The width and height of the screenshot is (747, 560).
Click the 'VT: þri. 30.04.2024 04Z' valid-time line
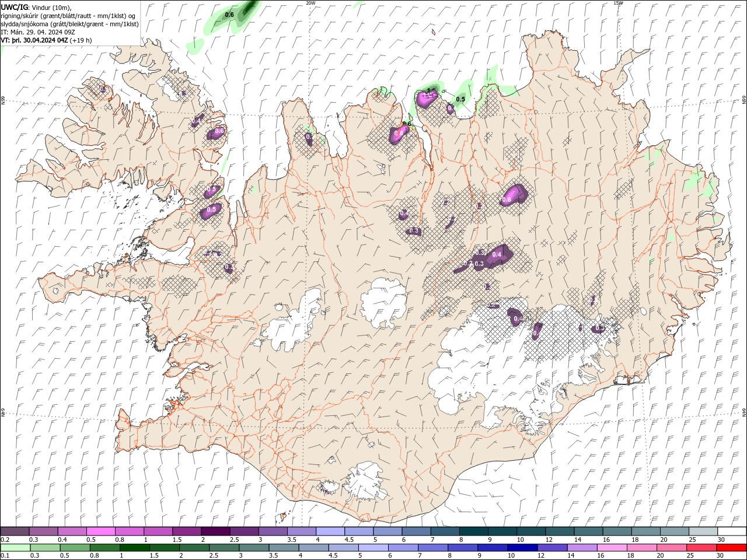(34, 40)
